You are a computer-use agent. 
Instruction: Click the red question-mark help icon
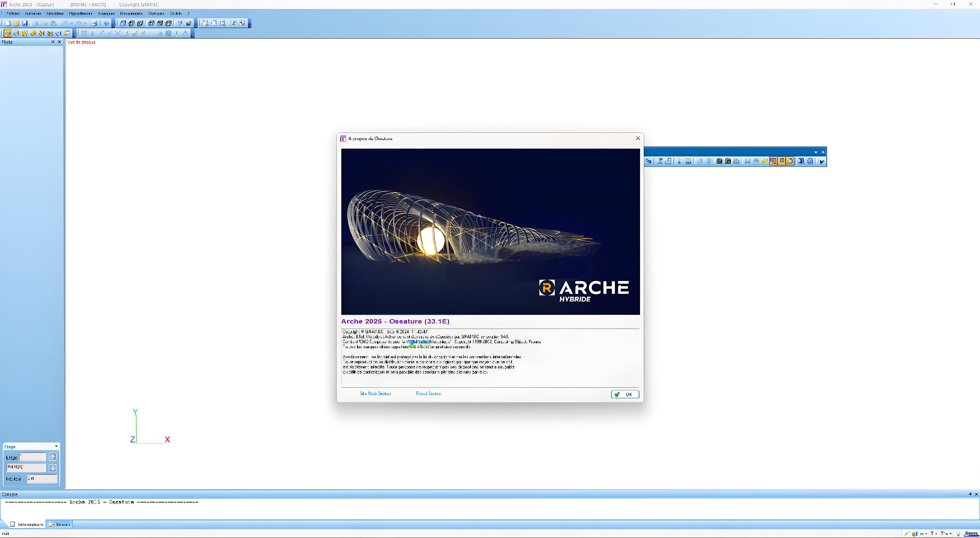(180, 23)
